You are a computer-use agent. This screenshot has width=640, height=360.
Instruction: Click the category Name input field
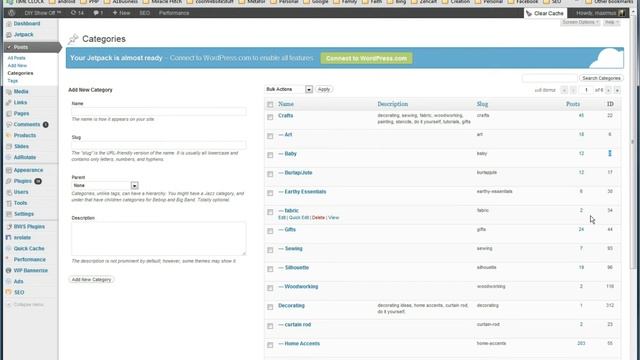click(159, 111)
